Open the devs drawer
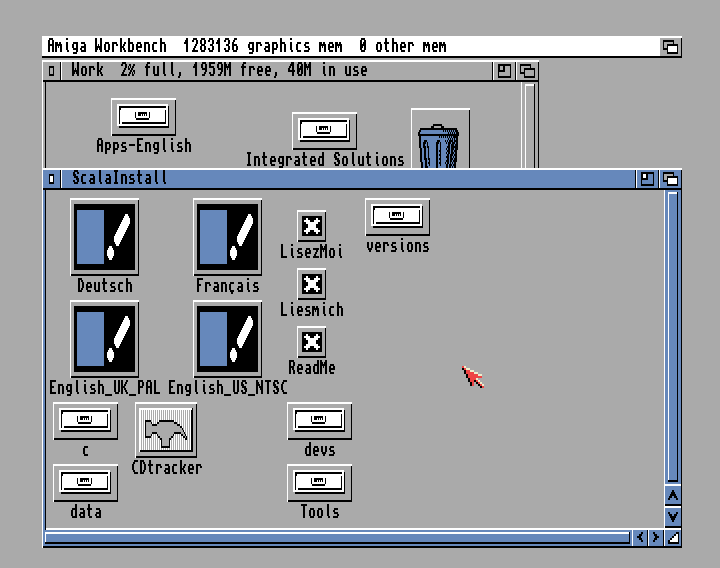The height and width of the screenshot is (568, 720). tap(319, 421)
